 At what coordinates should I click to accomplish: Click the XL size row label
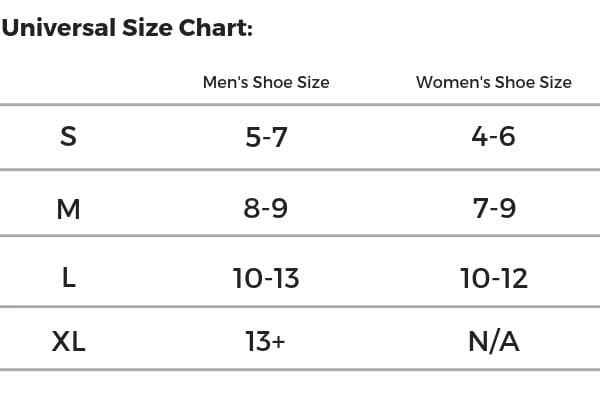(x=68, y=342)
